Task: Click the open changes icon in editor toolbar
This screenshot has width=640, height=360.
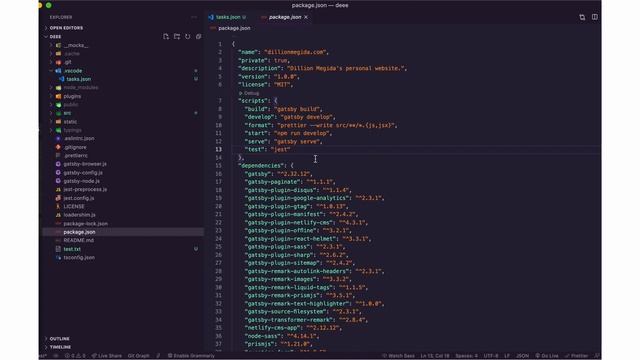Action: 582,17
